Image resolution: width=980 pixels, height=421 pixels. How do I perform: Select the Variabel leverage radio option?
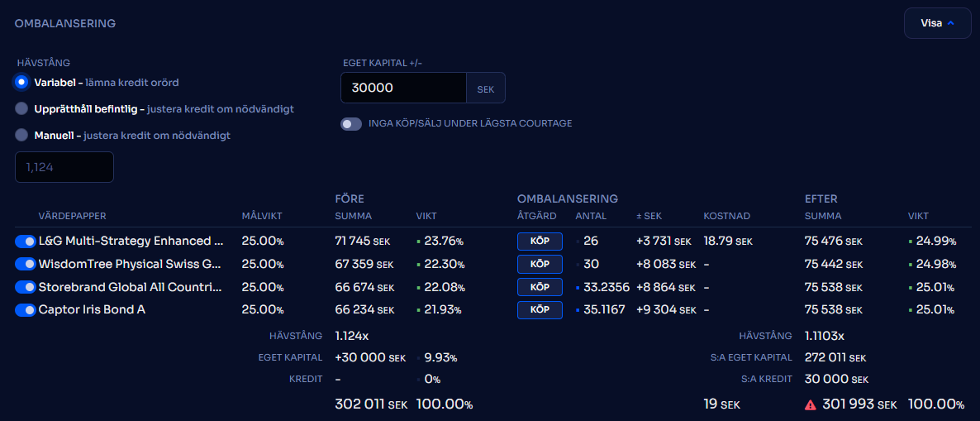pos(21,83)
